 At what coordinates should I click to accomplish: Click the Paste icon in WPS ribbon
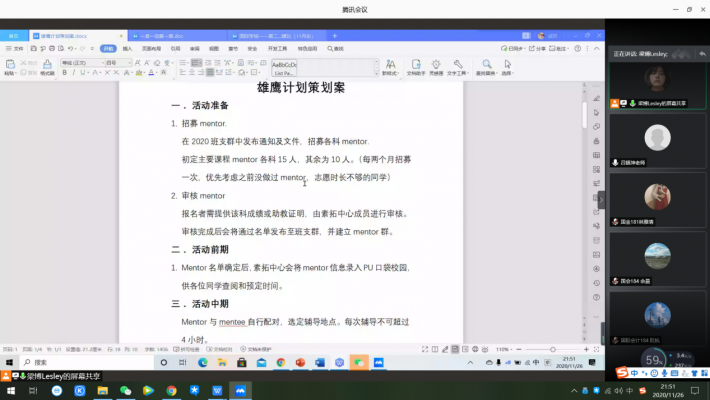[x=10, y=66]
